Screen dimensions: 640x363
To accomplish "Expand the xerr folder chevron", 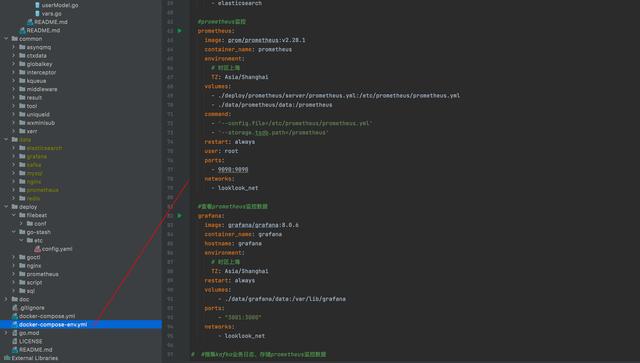I will (x=13, y=131).
